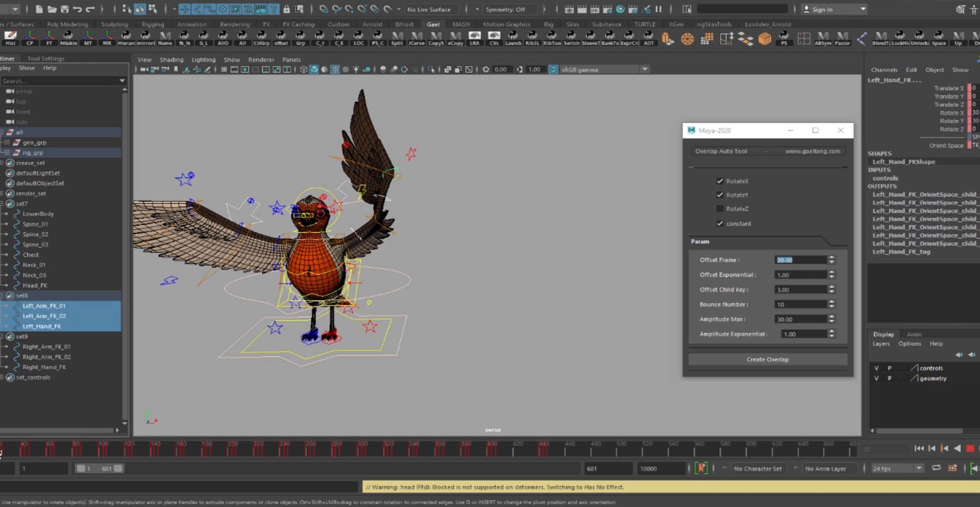Enable the RotateZ checkbox
Image resolution: width=980 pixels, height=507 pixels.
pos(720,209)
